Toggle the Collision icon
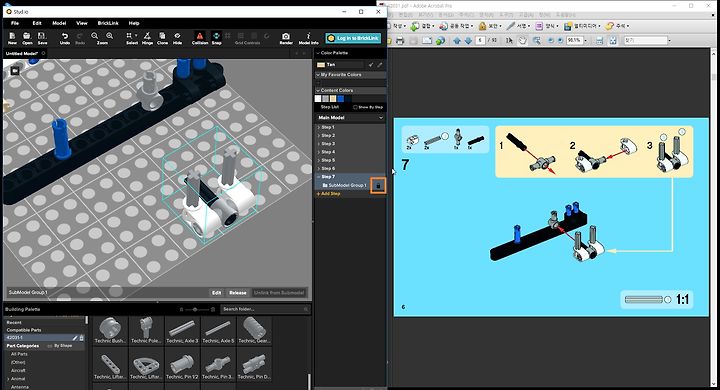The width and height of the screenshot is (720, 390). tap(200, 38)
